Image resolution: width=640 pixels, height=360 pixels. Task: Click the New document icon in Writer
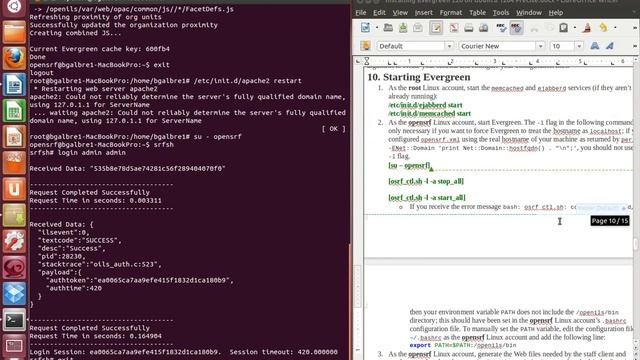point(365,28)
